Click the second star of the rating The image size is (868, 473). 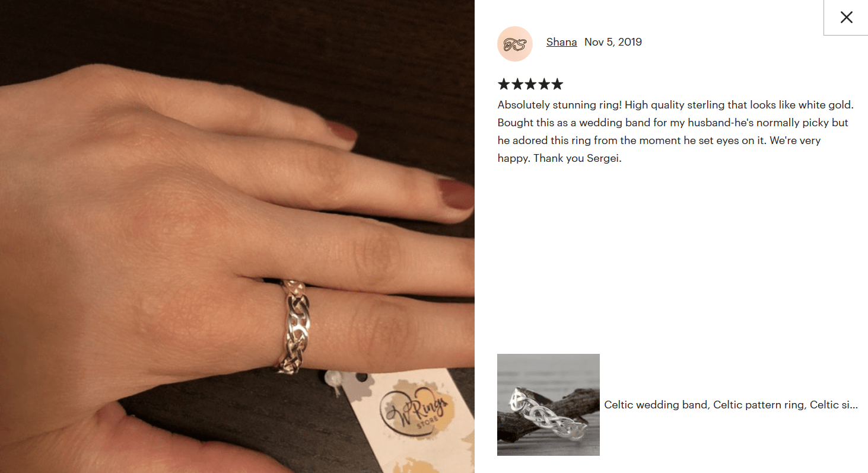(517, 84)
